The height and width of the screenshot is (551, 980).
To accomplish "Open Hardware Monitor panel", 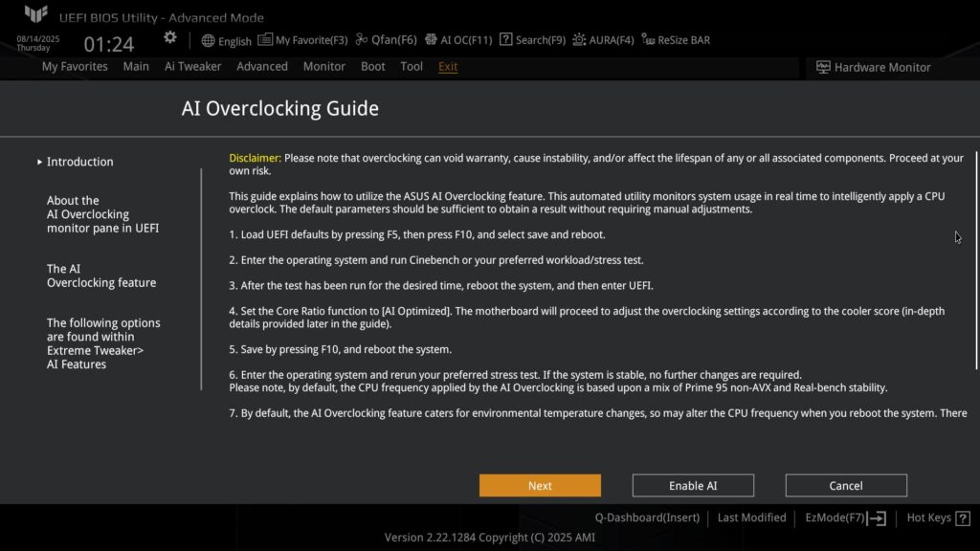I will pyautogui.click(x=873, y=68).
